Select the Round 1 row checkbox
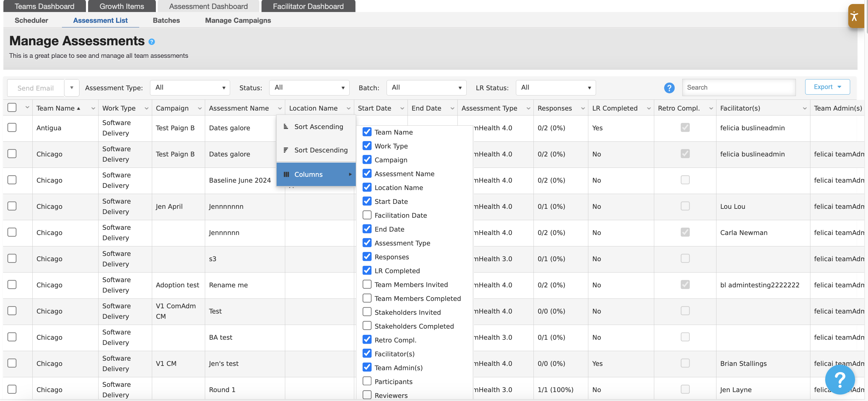This screenshot has width=868, height=401. tap(12, 389)
